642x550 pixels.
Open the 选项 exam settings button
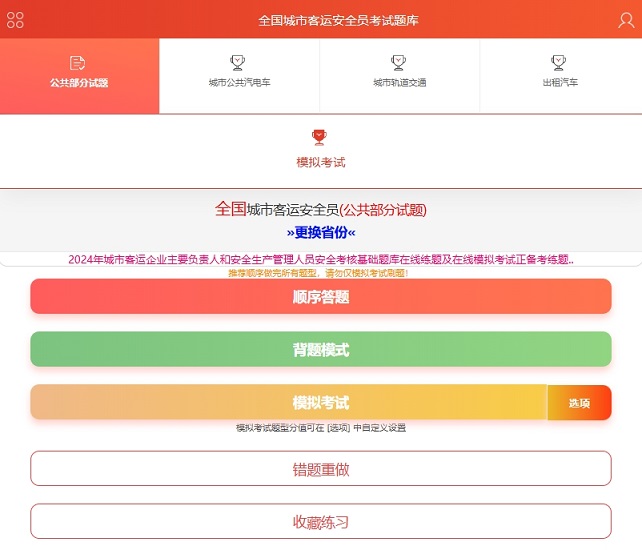(579, 403)
